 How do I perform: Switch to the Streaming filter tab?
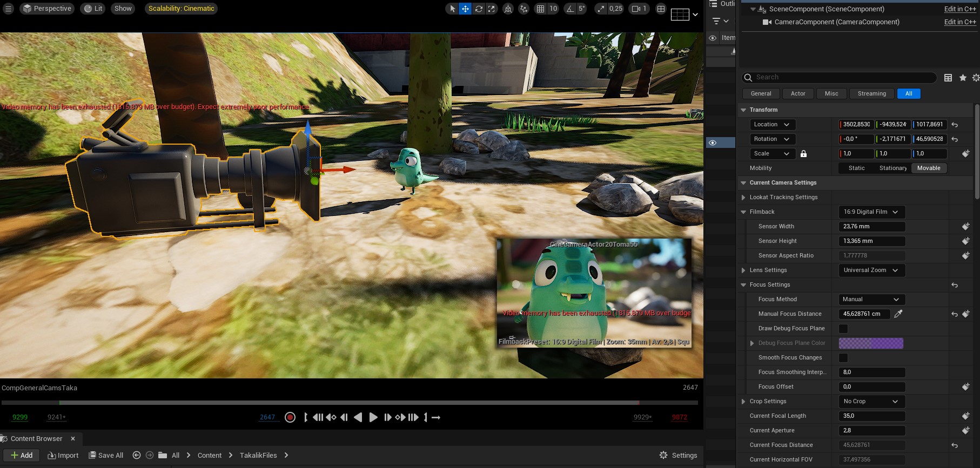click(871, 93)
